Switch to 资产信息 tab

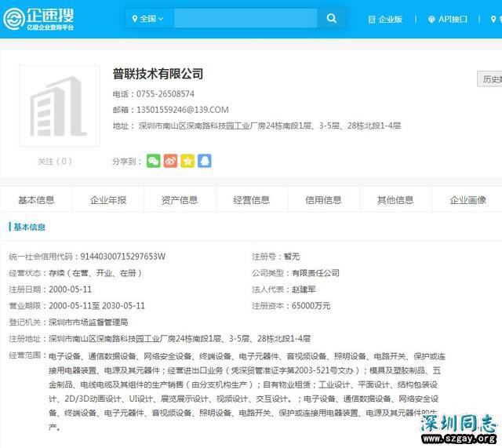pyautogui.click(x=180, y=200)
